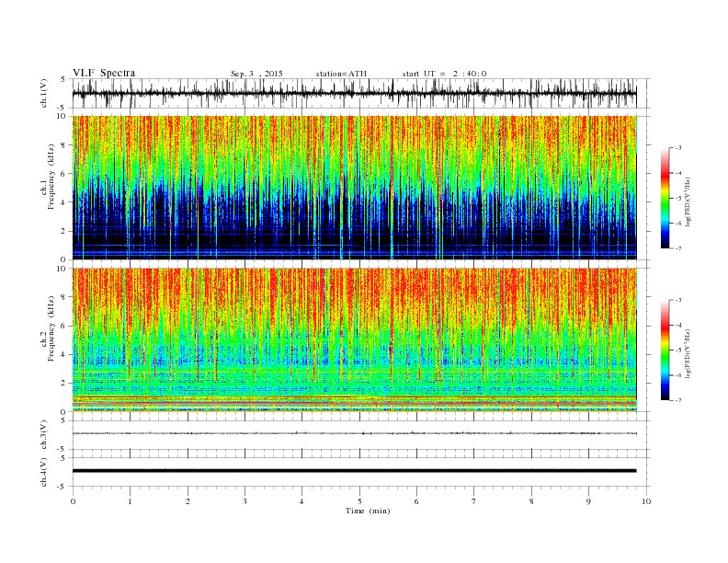Click the ch.2 "Frequency (kHz)" axis label
Image resolution: width=728 pixels, height=563 pixels.
click(x=51, y=328)
